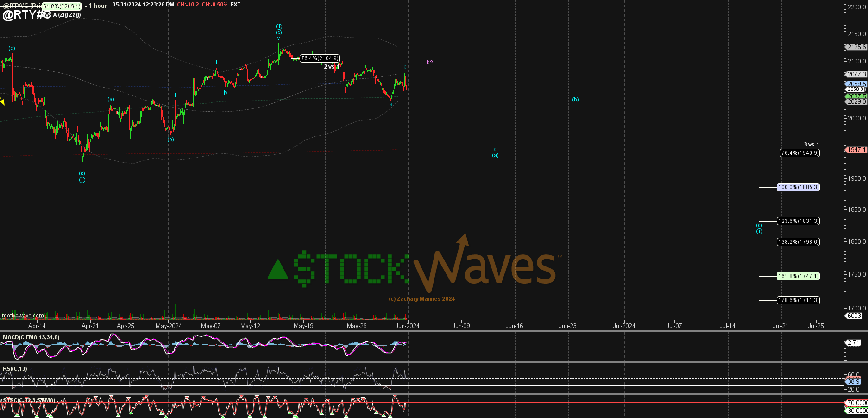Select the projected (a) label near Jun-09

(x=495, y=155)
